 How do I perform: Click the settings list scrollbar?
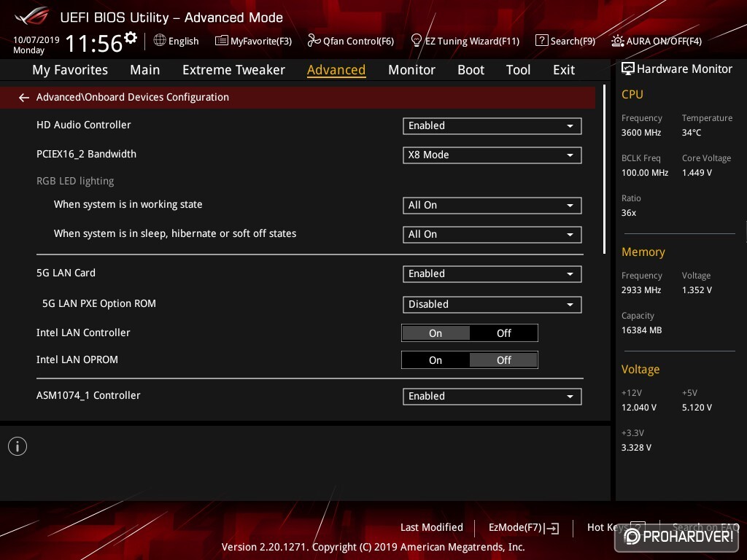point(604,169)
